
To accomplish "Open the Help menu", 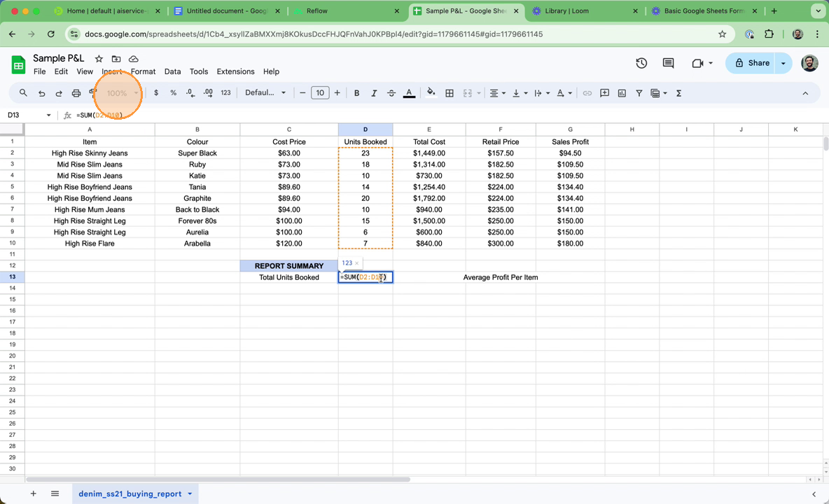I will [x=271, y=71].
